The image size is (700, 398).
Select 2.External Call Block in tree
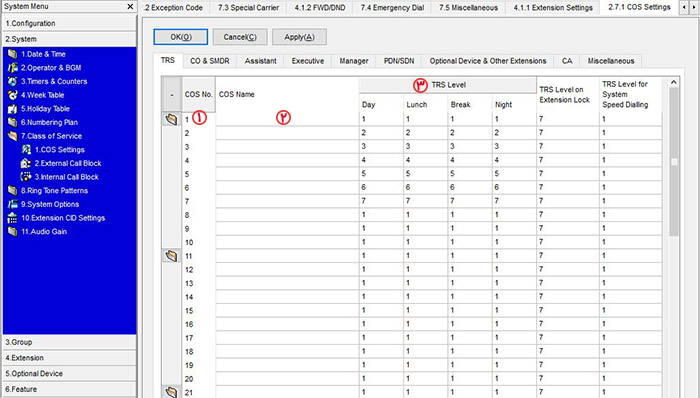pyautogui.click(x=68, y=163)
